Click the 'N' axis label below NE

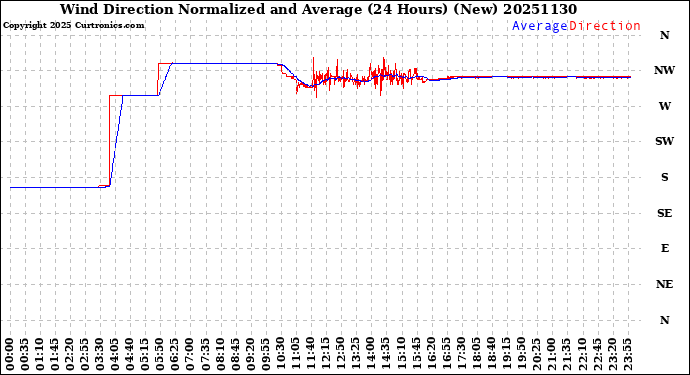(664, 320)
